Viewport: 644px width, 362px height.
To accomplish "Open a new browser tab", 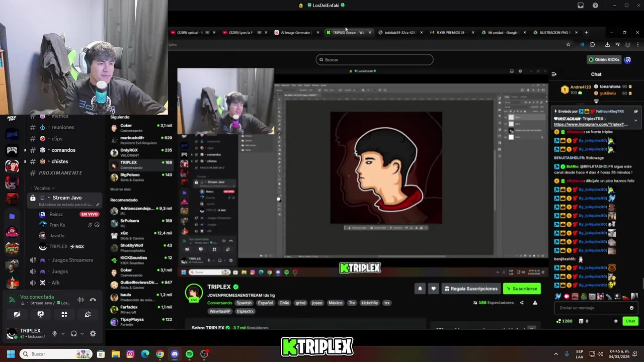I will [x=586, y=33].
